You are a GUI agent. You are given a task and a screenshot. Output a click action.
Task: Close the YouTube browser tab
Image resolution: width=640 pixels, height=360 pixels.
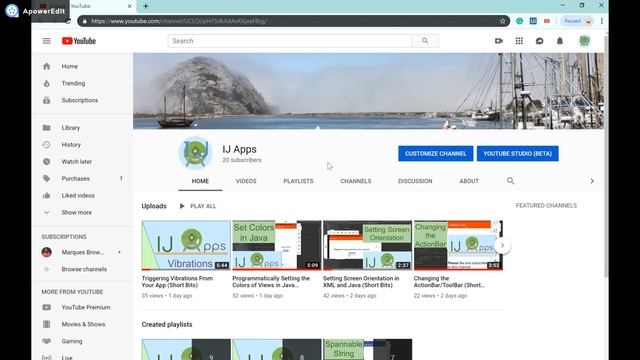129,6
